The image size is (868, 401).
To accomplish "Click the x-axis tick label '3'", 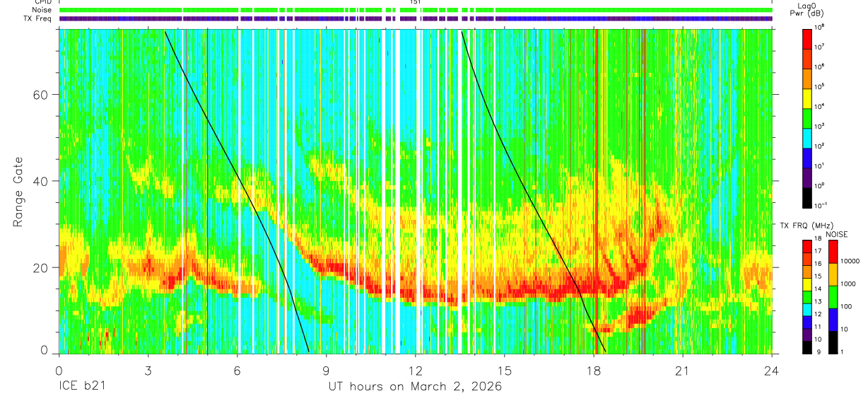I will (148, 370).
